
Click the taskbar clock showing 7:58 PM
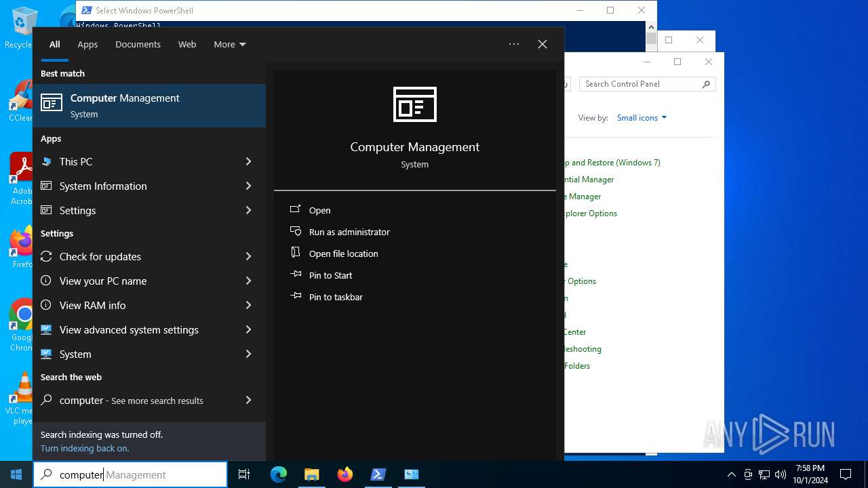point(810,474)
